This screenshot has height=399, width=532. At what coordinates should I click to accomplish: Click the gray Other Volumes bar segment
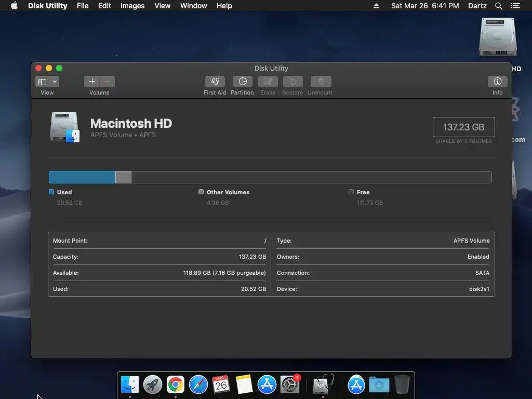coord(123,177)
